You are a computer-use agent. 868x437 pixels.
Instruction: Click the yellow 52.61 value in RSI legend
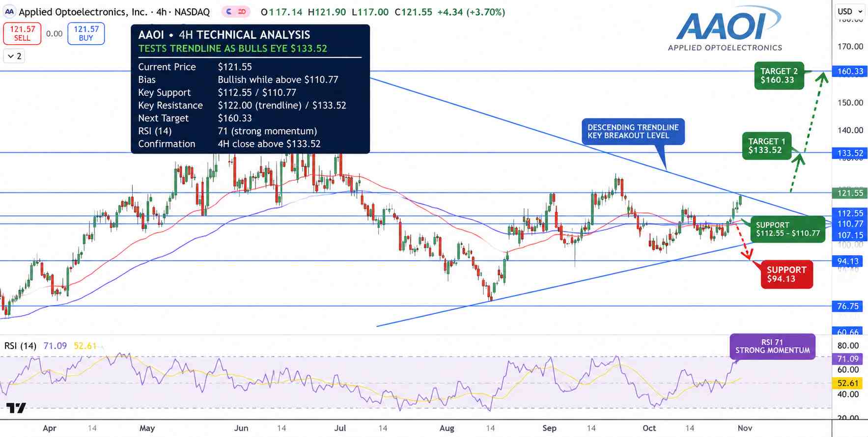pos(85,346)
